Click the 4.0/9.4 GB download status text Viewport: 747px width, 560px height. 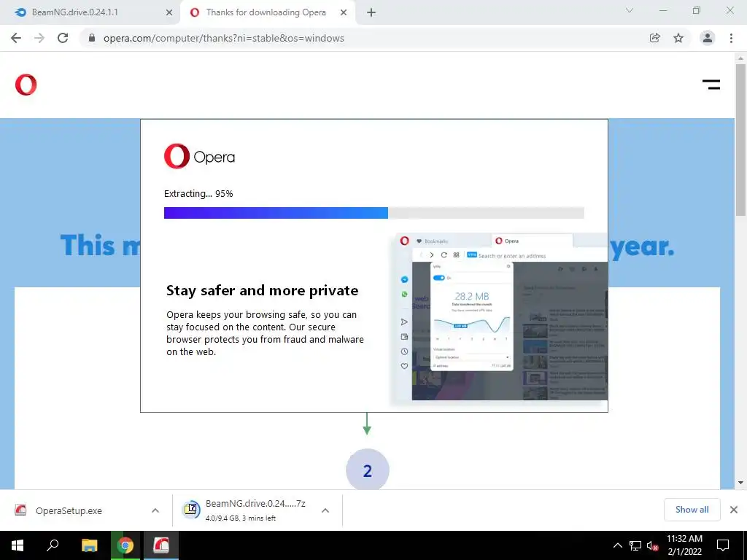pyautogui.click(x=241, y=518)
